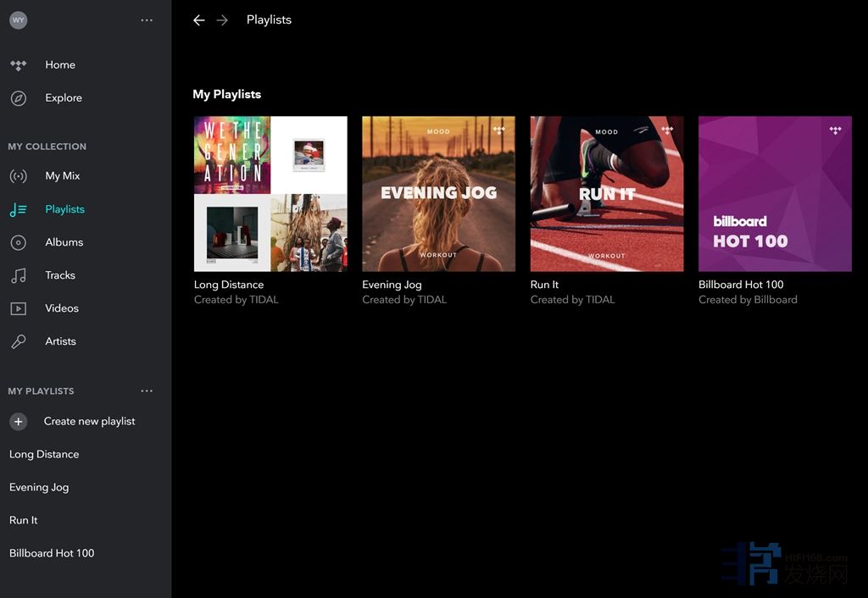Viewport: 868px width, 598px height.
Task: Open Explore via the compass icon
Action: pyautogui.click(x=18, y=98)
